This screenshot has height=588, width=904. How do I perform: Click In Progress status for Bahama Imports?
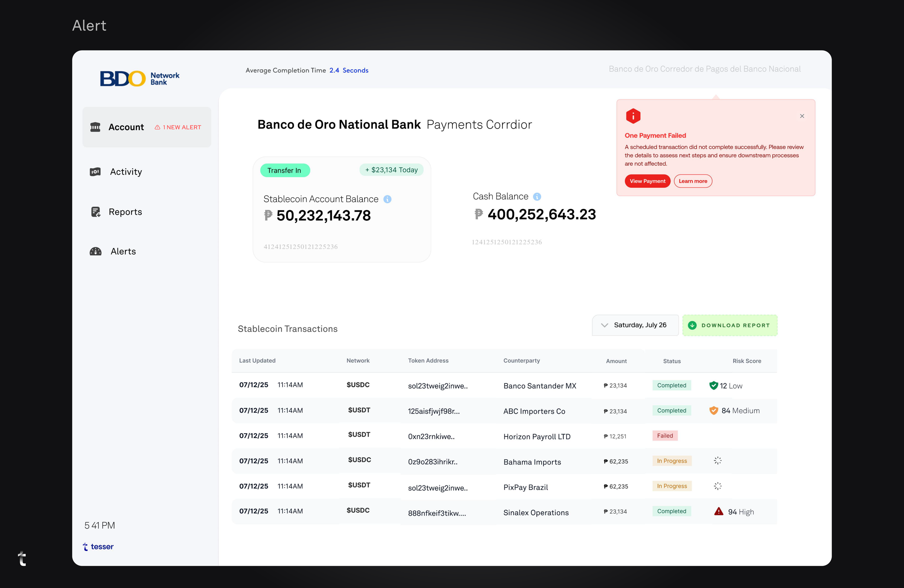672,461
